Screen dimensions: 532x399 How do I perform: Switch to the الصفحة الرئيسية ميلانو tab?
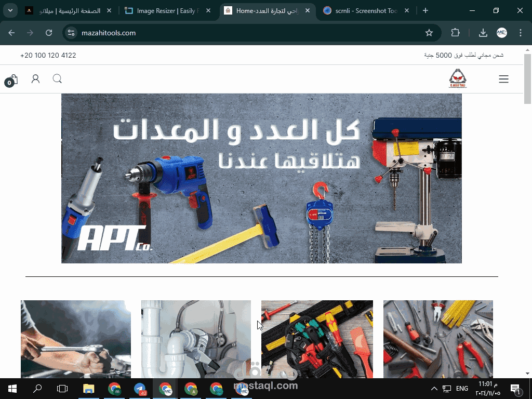pyautogui.click(x=69, y=11)
